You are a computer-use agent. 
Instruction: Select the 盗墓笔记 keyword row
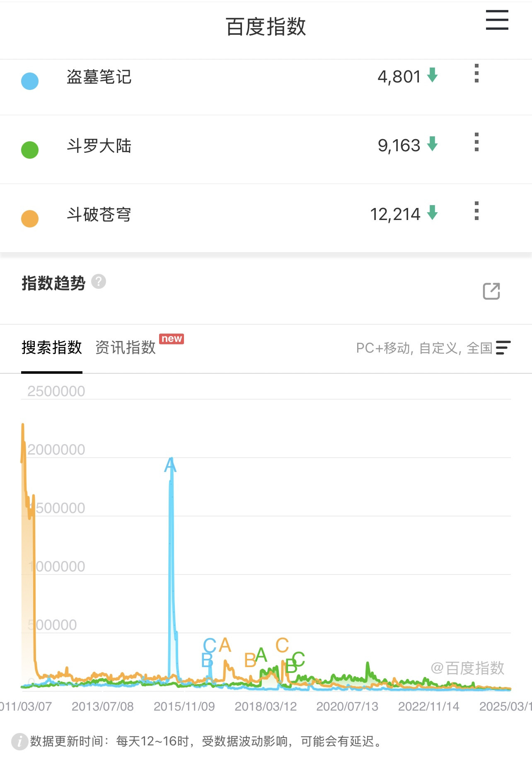pyautogui.click(x=266, y=87)
